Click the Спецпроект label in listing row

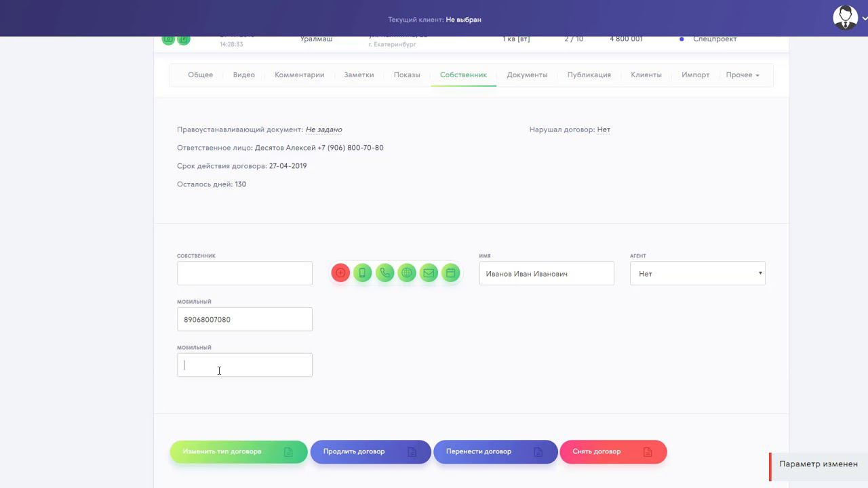[715, 39]
